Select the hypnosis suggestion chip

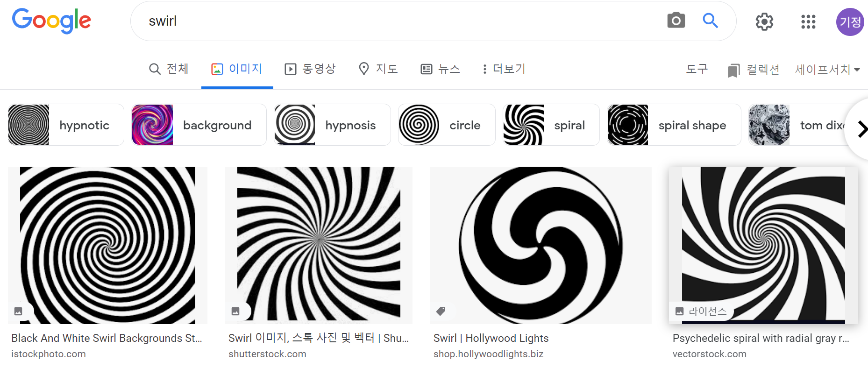(333, 125)
